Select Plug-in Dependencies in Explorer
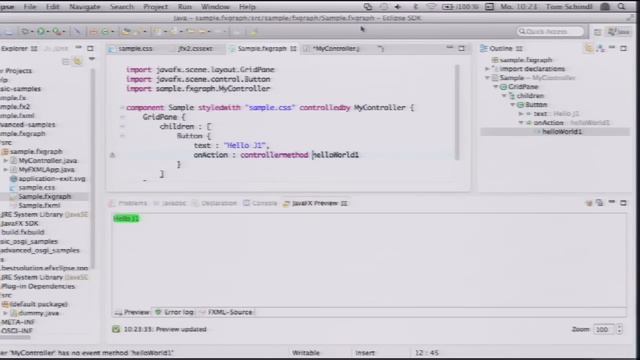The image size is (640, 360). (x=38, y=287)
